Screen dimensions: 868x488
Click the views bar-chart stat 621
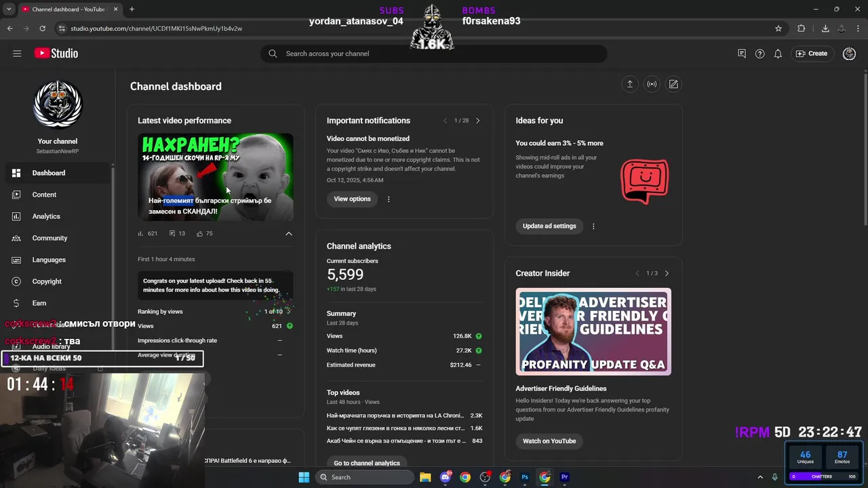(x=147, y=233)
